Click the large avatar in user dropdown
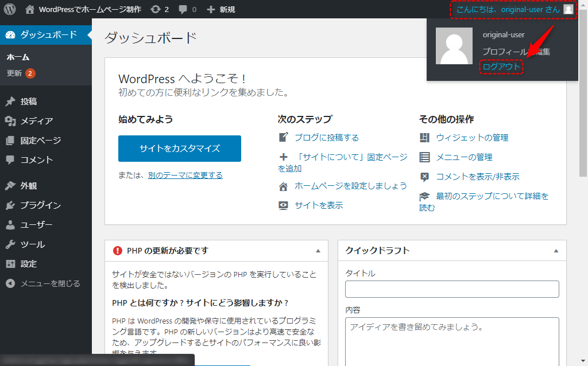Screen dimensions: 588x366 pyautogui.click(x=454, y=46)
